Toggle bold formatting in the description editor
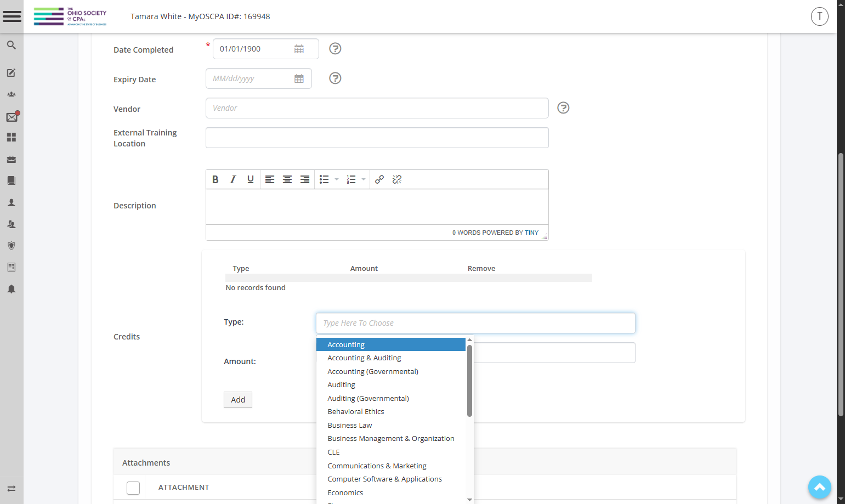This screenshot has height=504, width=845. coord(215,179)
